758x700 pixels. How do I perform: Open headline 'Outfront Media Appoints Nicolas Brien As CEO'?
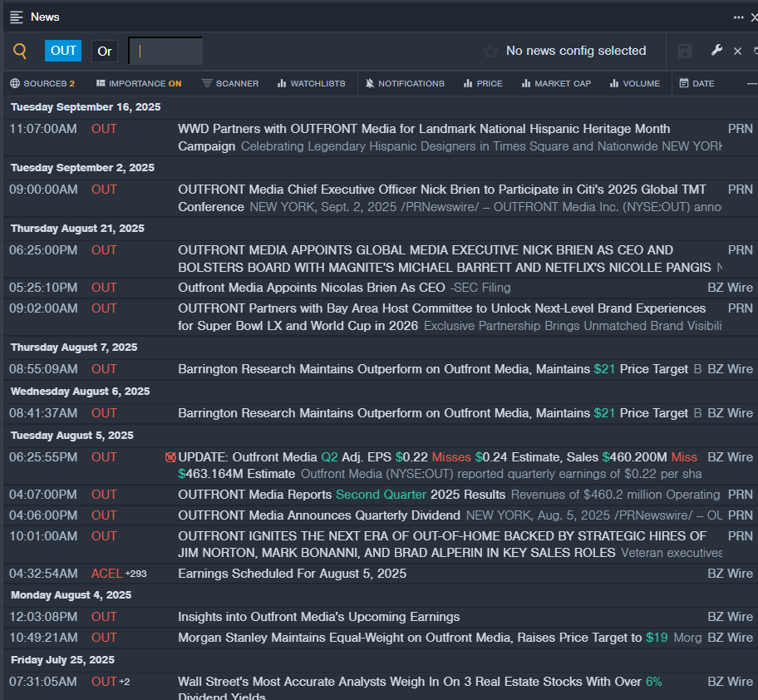pyautogui.click(x=312, y=288)
